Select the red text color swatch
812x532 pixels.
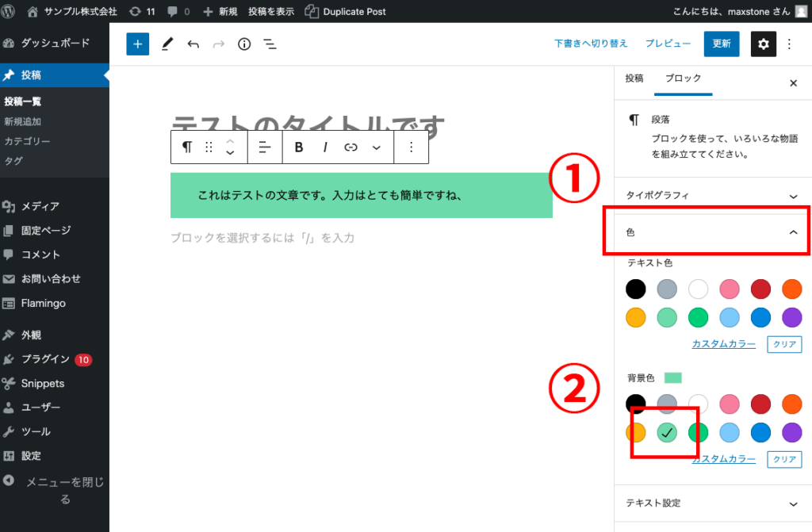pyautogui.click(x=760, y=289)
